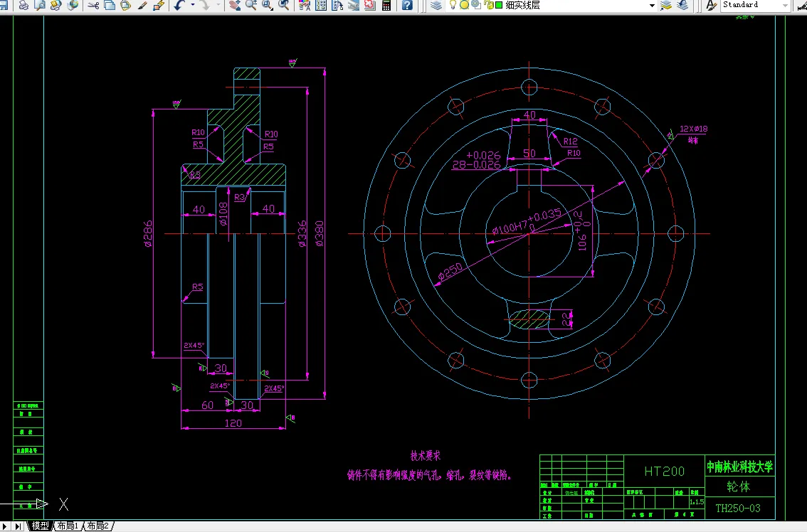This screenshot has height=532, width=807.
Task: Click the Block Editor lightning icon
Action: click(x=159, y=5)
